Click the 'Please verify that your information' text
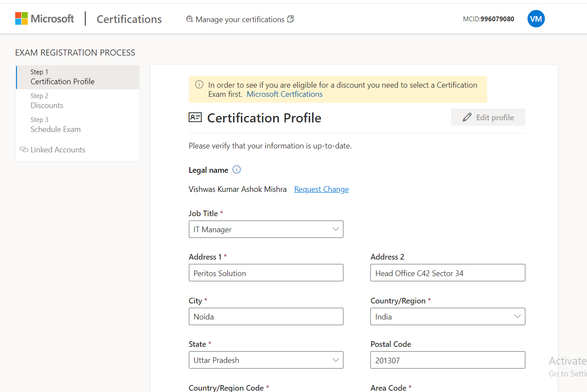Image resolution: width=587 pixels, height=392 pixels. tap(270, 146)
